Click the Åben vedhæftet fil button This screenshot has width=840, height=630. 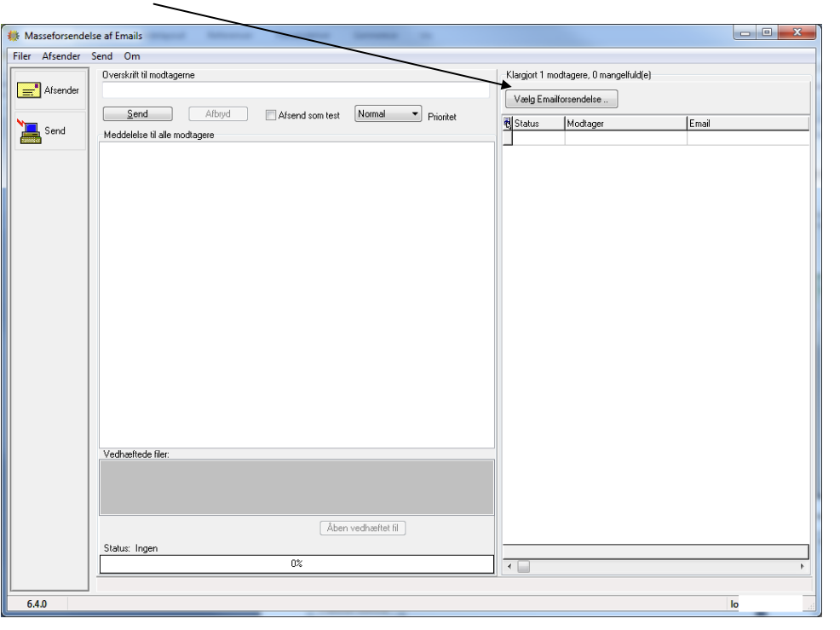(x=363, y=529)
